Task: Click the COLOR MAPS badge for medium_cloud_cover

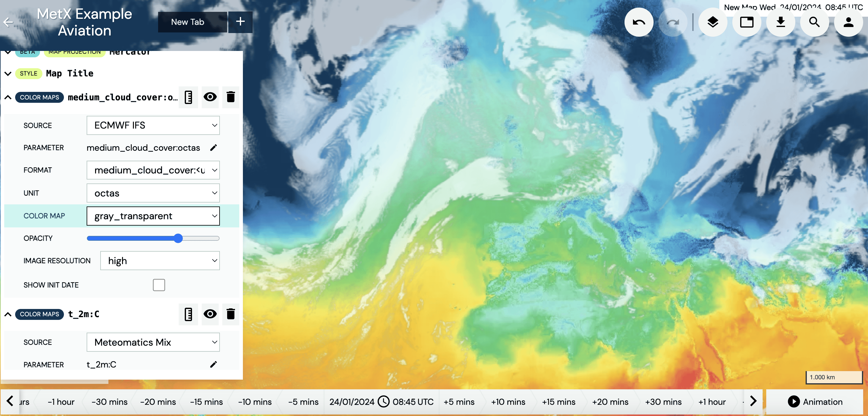Action: click(39, 97)
